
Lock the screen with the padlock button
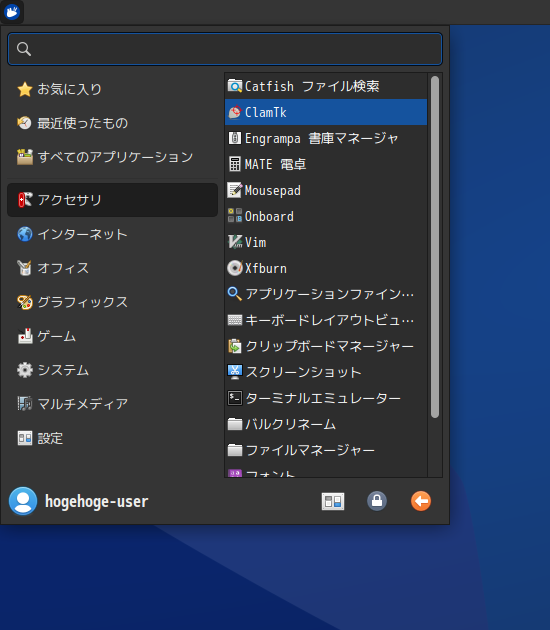click(x=377, y=501)
